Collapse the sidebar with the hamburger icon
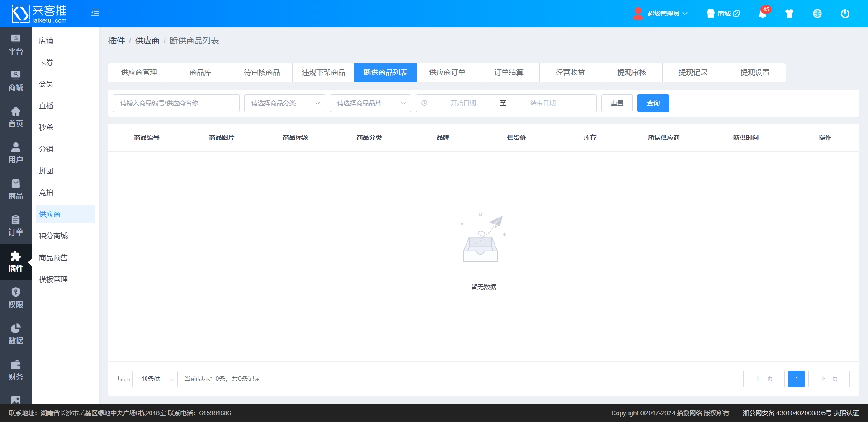 [95, 13]
